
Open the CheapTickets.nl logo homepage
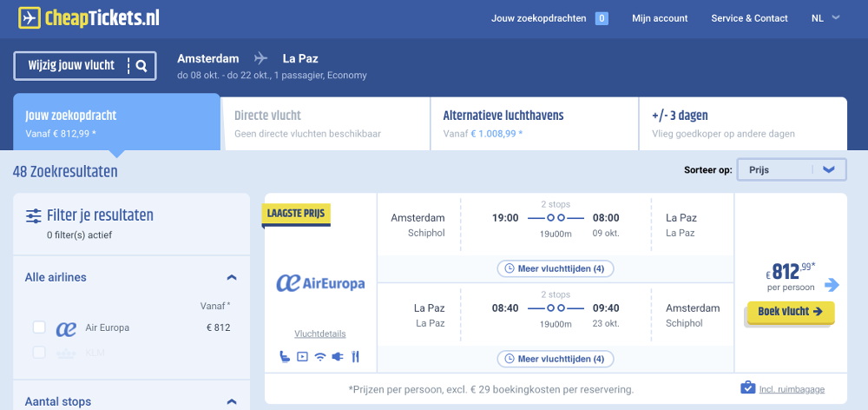tap(89, 17)
